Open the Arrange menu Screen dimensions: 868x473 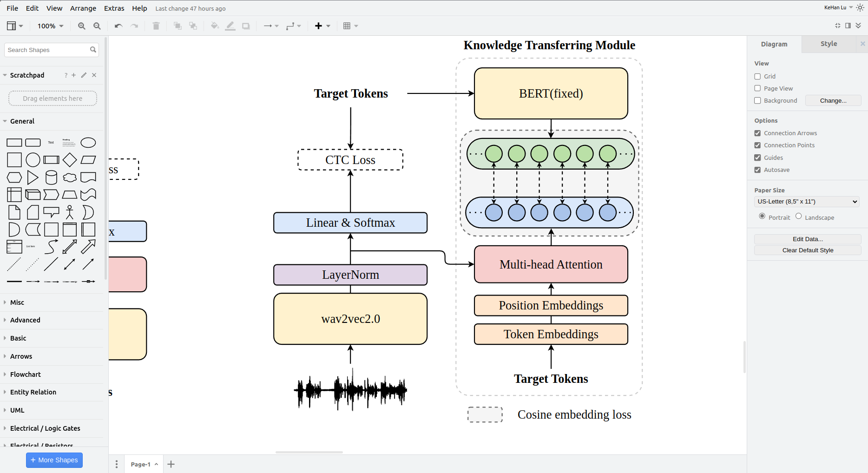tap(83, 8)
